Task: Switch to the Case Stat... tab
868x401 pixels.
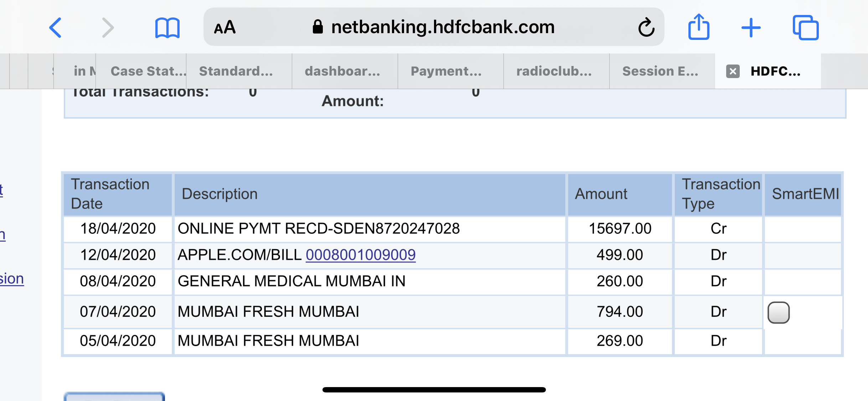Action: (x=148, y=71)
